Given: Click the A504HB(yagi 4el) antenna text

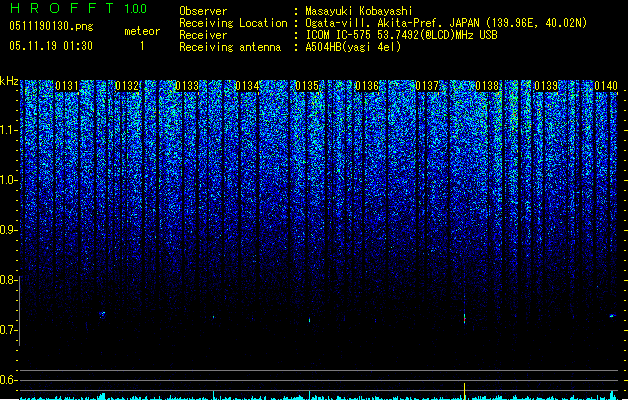Looking at the screenshot, I should pyautogui.click(x=353, y=47).
